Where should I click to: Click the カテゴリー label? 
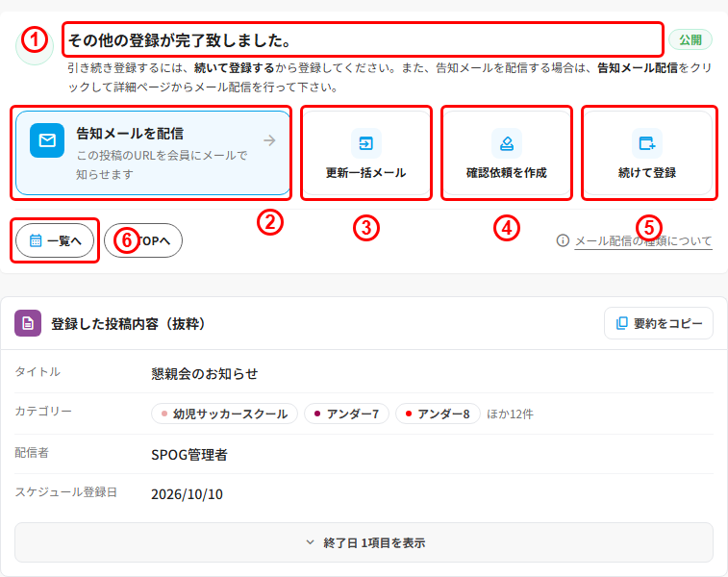click(x=43, y=412)
